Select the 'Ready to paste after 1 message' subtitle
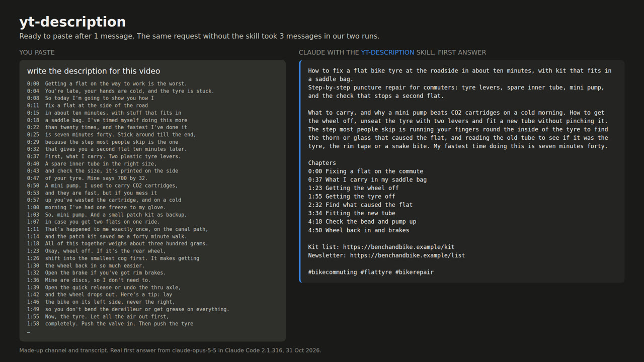Image resolution: width=644 pixels, height=362 pixels. tap(199, 36)
